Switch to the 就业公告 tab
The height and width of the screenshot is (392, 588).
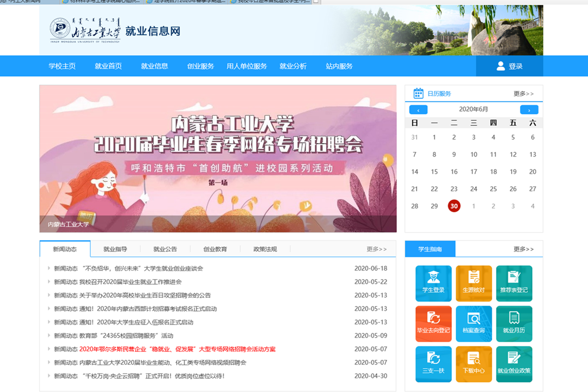165,249
